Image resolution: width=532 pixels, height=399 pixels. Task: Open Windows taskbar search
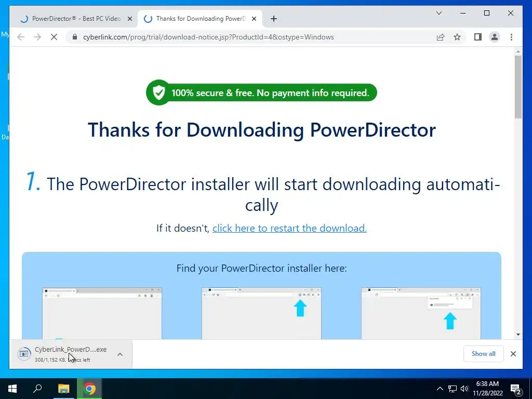pos(37,389)
